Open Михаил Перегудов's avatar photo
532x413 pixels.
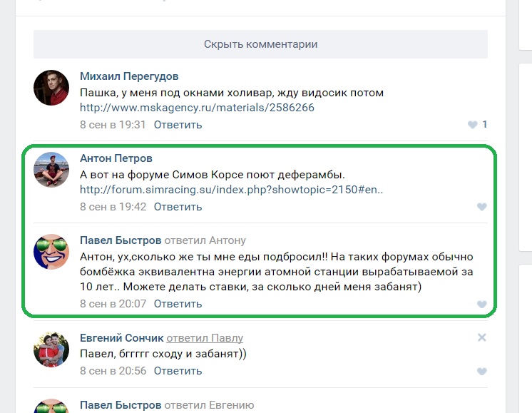click(51, 88)
